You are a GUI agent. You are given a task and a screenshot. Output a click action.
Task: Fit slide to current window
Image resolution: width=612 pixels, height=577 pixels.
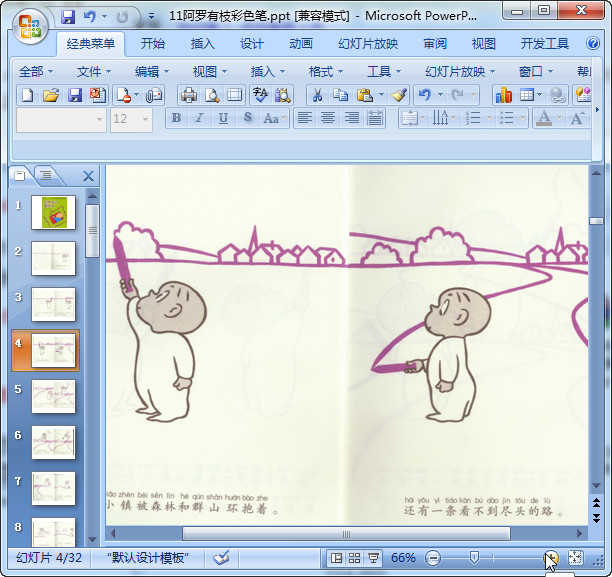(x=575, y=558)
